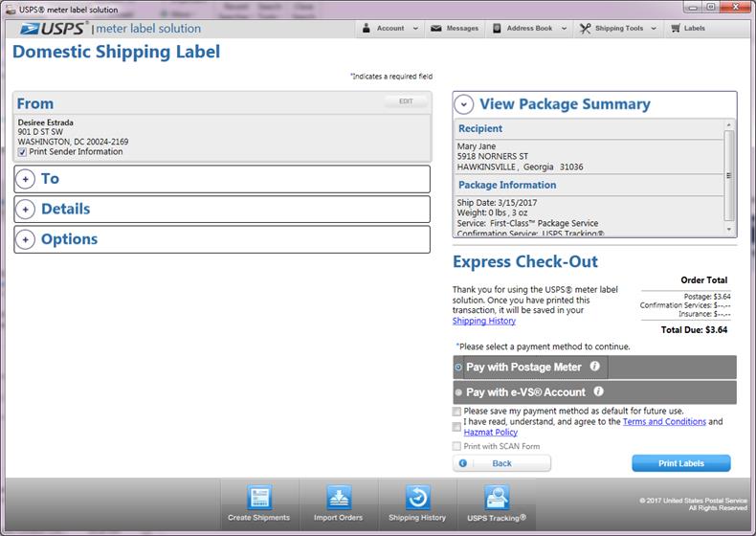
Task: Open the Labels menu item
Action: coord(688,29)
